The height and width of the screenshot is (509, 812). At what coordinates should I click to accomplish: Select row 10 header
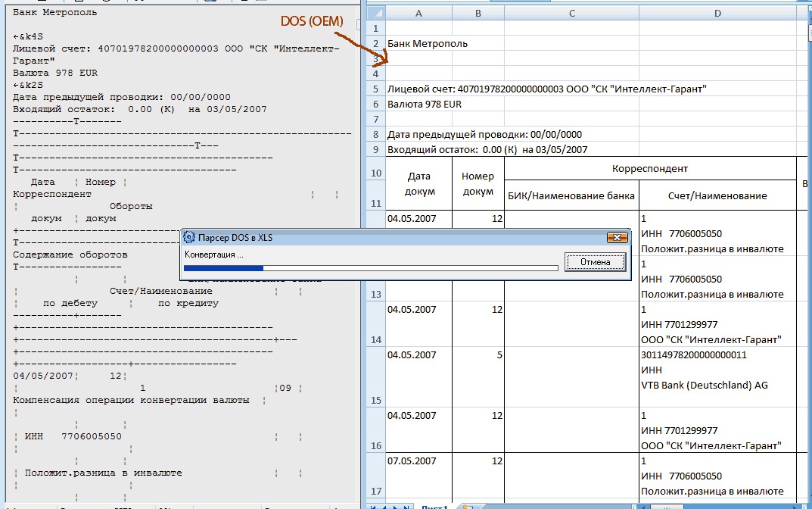(376, 168)
